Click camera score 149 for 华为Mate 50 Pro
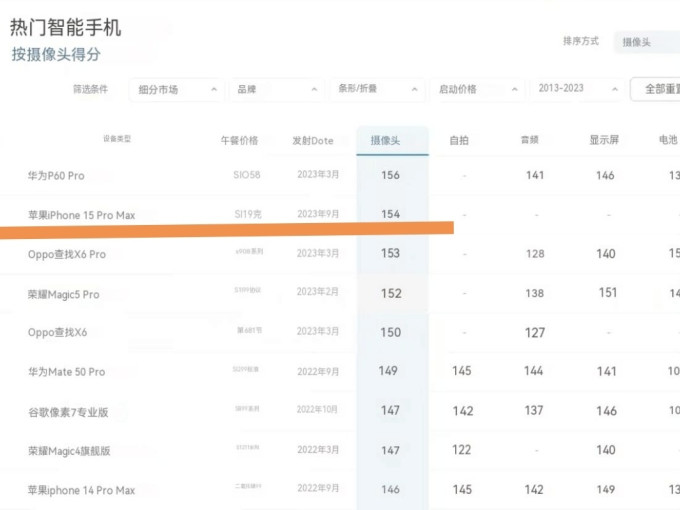The image size is (680, 510). (388, 371)
